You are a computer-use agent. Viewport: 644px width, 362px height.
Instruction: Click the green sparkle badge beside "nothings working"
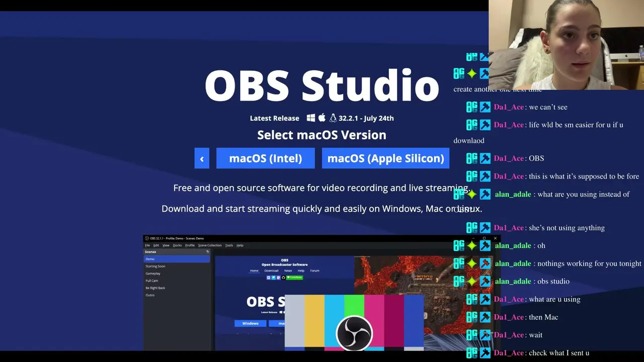click(472, 263)
